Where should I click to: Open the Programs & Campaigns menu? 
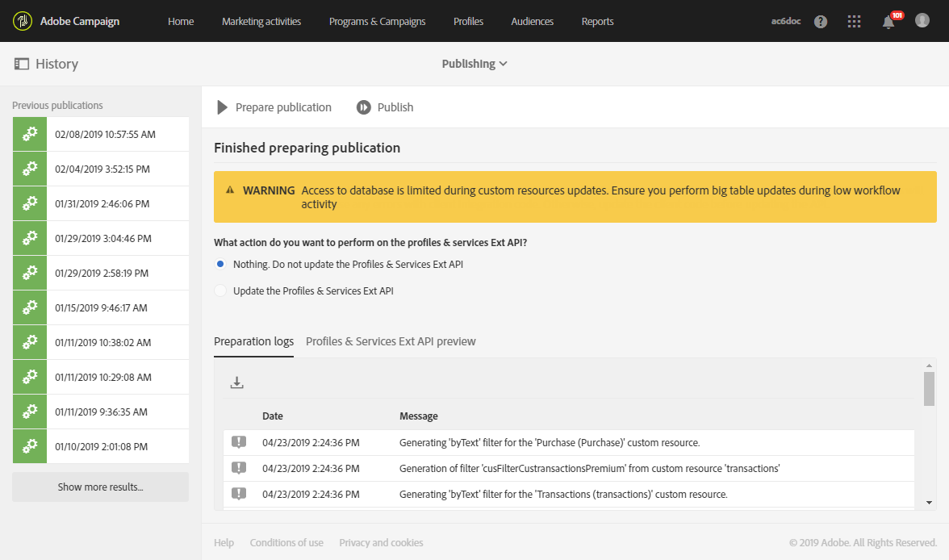coord(377,21)
